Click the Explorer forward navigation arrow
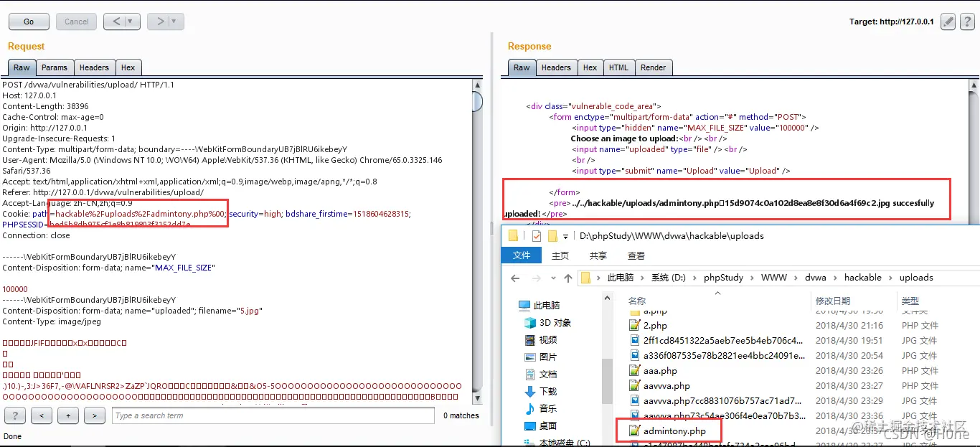The width and height of the screenshot is (980, 447). (x=536, y=278)
